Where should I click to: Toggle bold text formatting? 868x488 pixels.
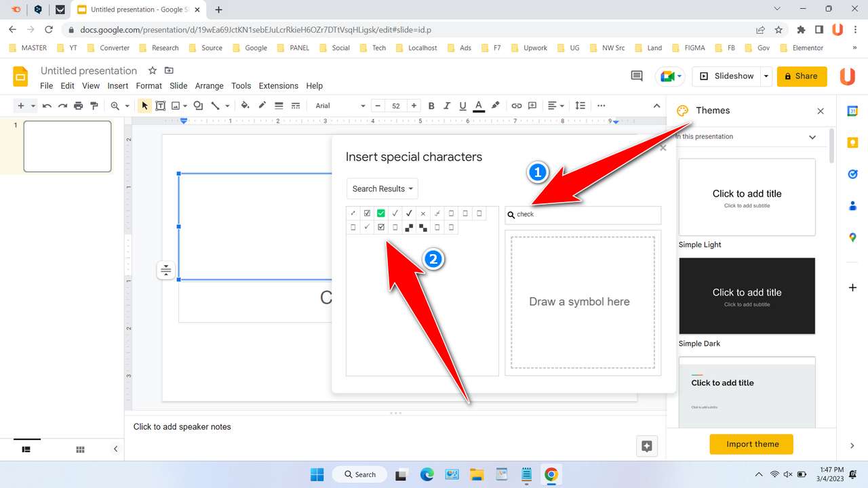point(431,106)
